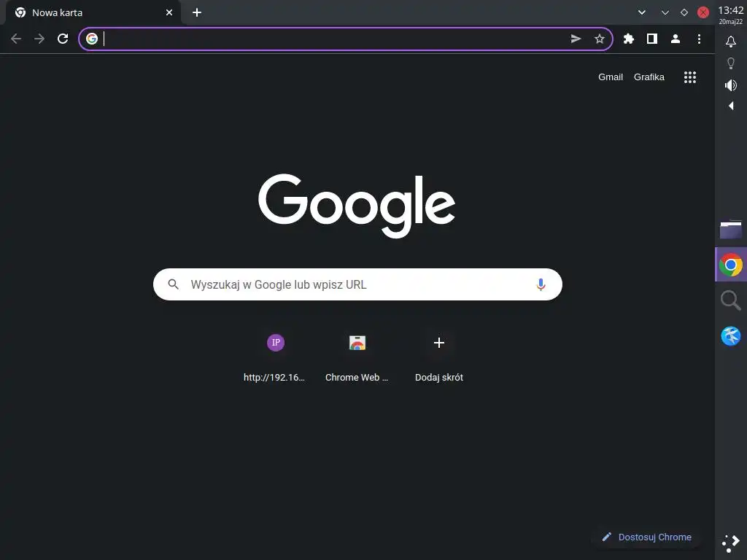Toggle the side panel icon
This screenshot has width=747, height=560.
(x=652, y=39)
